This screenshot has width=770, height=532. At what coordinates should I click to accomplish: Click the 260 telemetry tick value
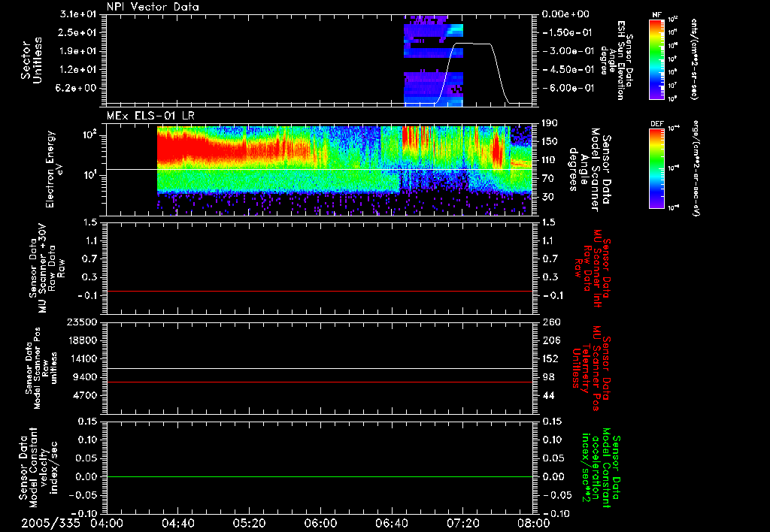tap(550, 322)
